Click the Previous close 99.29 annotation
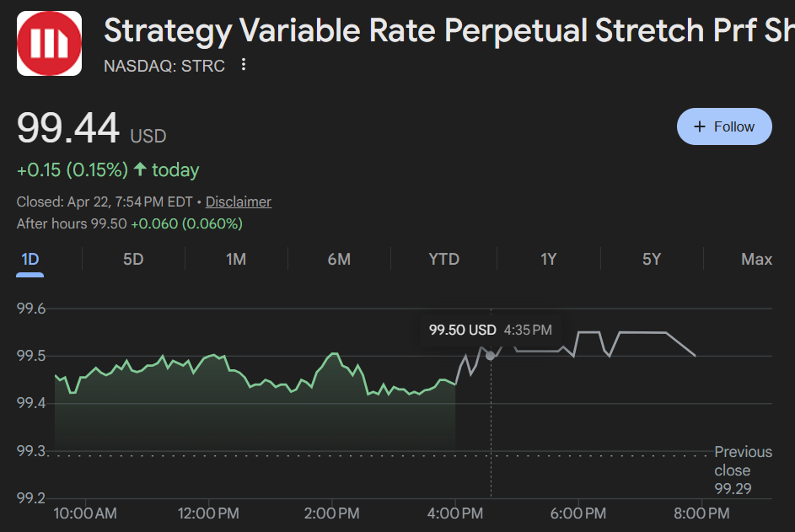 click(x=743, y=470)
